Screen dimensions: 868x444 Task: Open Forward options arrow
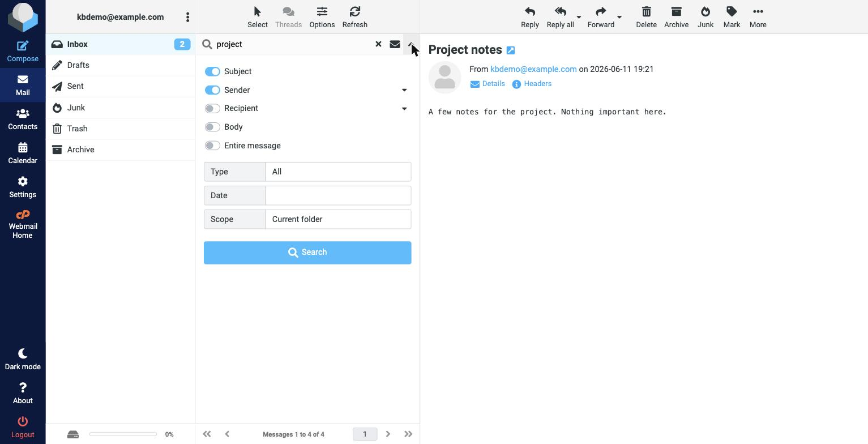click(x=619, y=17)
